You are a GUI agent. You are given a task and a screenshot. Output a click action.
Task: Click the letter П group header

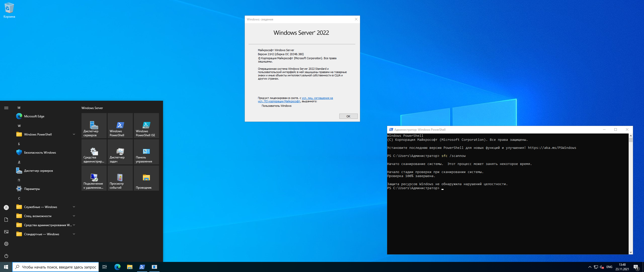coord(19,180)
